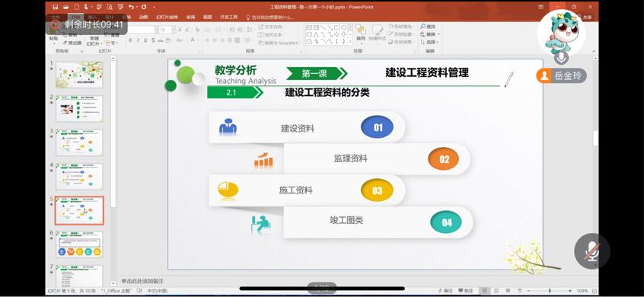Open the Align Text (对齐文本) dropdown
Image resolution: width=644 pixels, height=297 pixels.
pos(271,35)
